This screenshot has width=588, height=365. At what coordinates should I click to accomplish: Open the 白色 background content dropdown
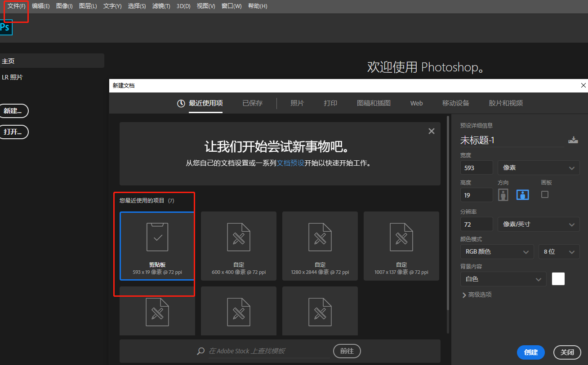(x=503, y=279)
